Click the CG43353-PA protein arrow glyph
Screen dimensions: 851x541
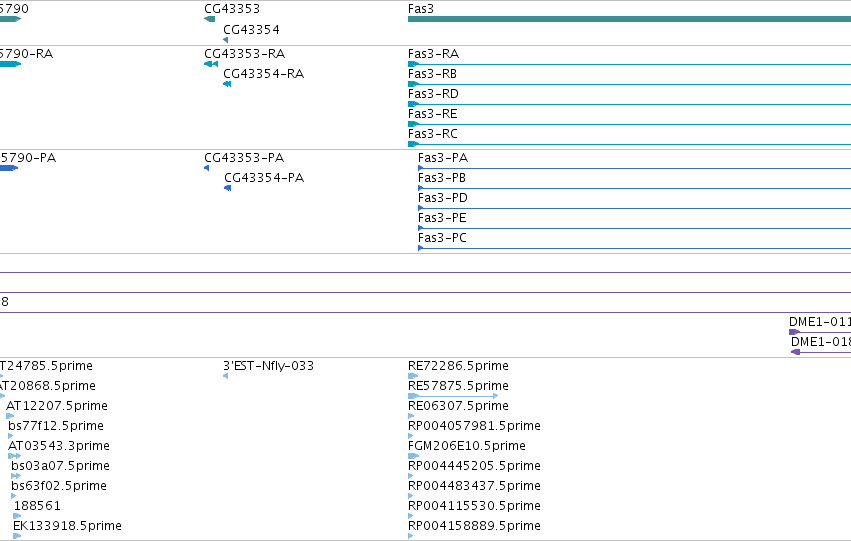tap(207, 168)
